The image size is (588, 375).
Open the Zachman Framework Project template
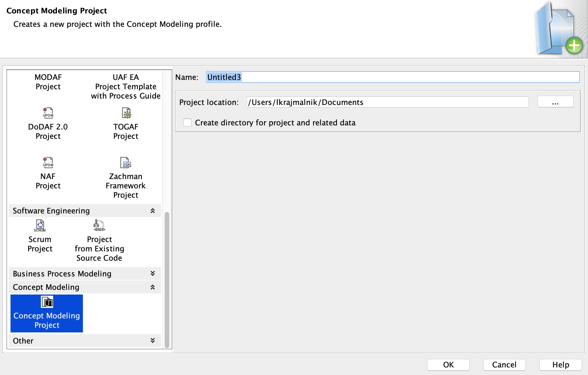click(x=126, y=172)
